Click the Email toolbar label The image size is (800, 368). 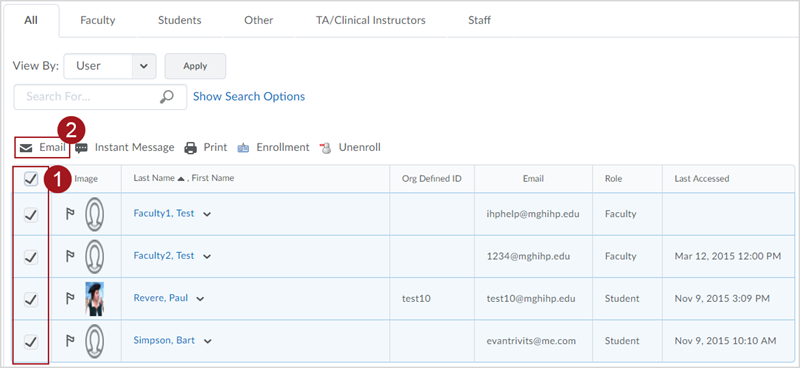coord(53,148)
